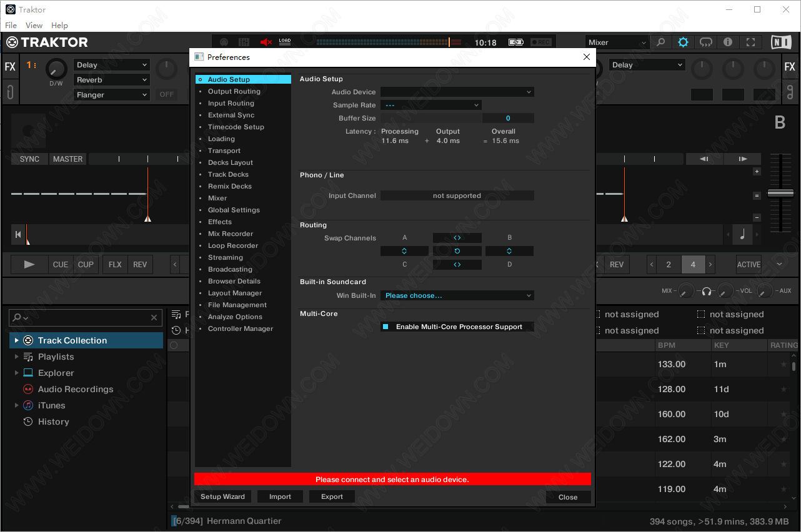Click the fullscreen toggle icon
The height and width of the screenshot is (532, 801).
click(x=750, y=42)
